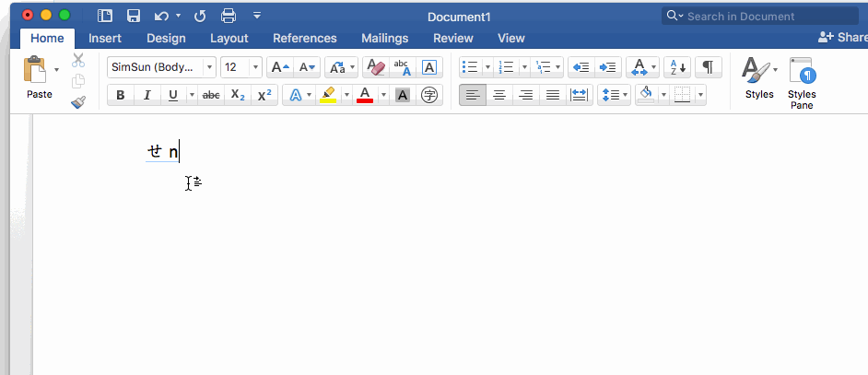Click the Search in Document field
Viewport: 868px width, 375px height.
(760, 16)
